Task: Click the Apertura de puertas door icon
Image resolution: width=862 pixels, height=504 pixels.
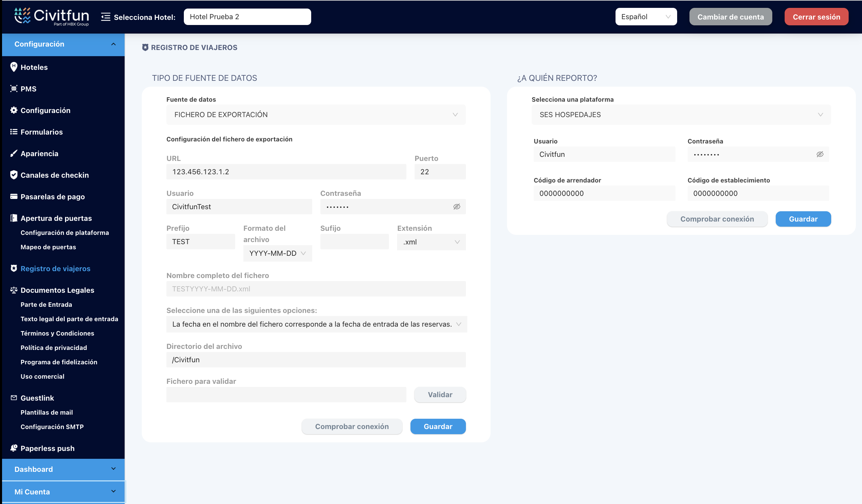Action: point(14,218)
